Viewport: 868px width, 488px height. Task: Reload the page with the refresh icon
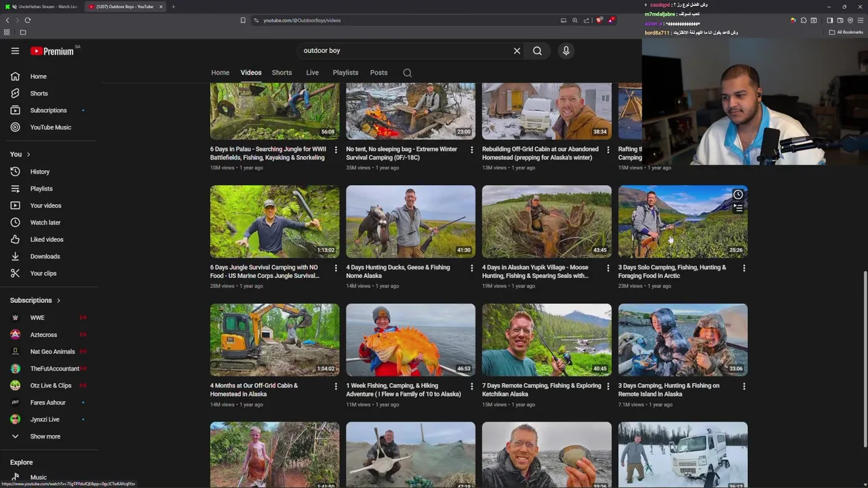pyautogui.click(x=27, y=20)
